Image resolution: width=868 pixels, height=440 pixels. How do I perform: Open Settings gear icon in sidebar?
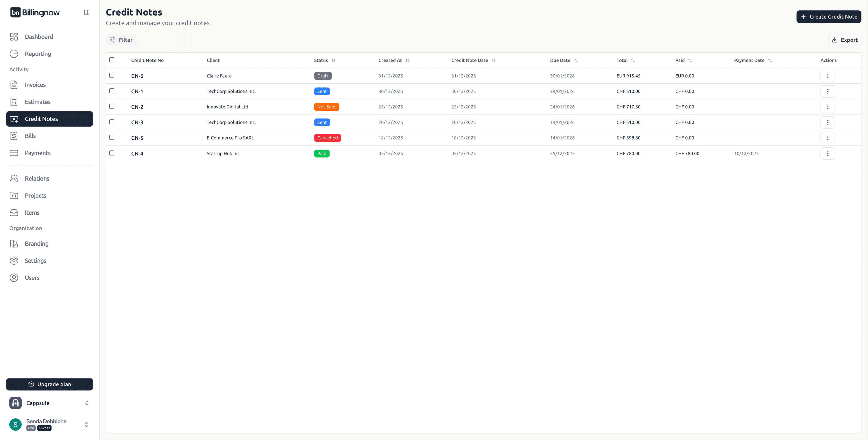click(x=14, y=261)
